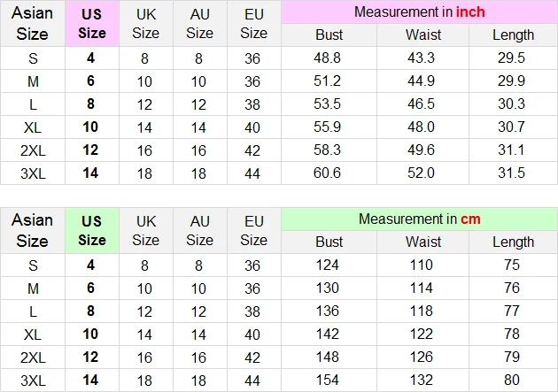Click the Waist column header under cm measurements
Image resolution: width=558 pixels, height=392 pixels.
(422, 242)
